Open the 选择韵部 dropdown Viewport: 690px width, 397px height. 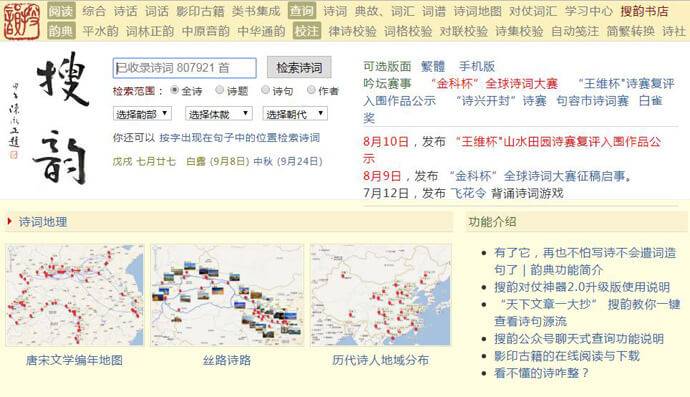click(142, 114)
